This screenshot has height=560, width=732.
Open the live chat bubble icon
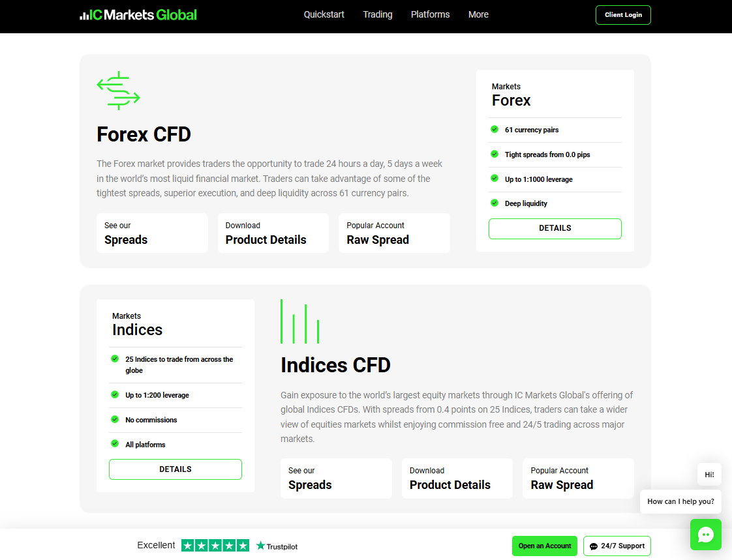pos(705,535)
